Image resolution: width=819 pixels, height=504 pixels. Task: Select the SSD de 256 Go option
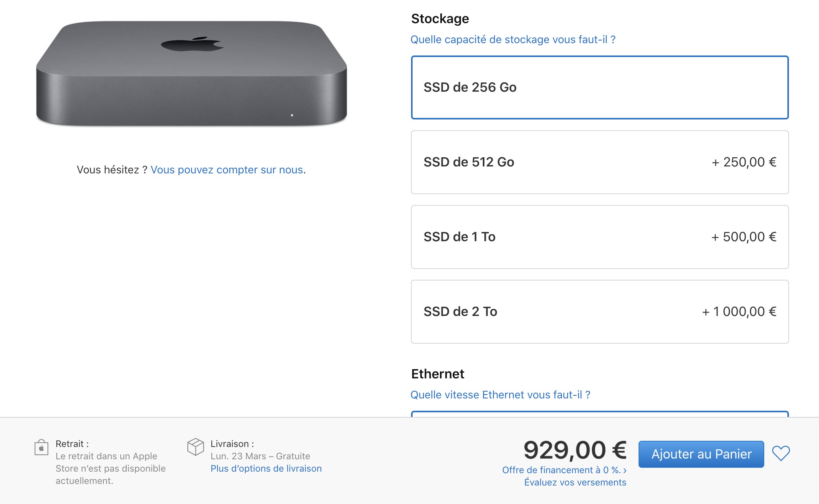[600, 87]
